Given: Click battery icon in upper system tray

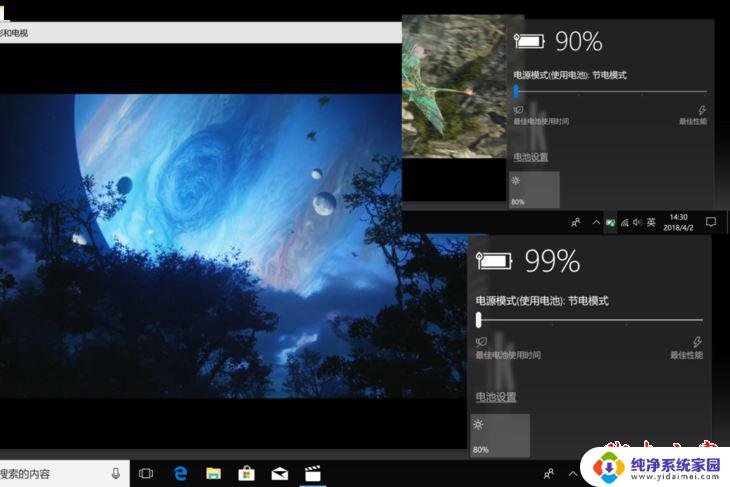Looking at the screenshot, I should tap(610, 223).
